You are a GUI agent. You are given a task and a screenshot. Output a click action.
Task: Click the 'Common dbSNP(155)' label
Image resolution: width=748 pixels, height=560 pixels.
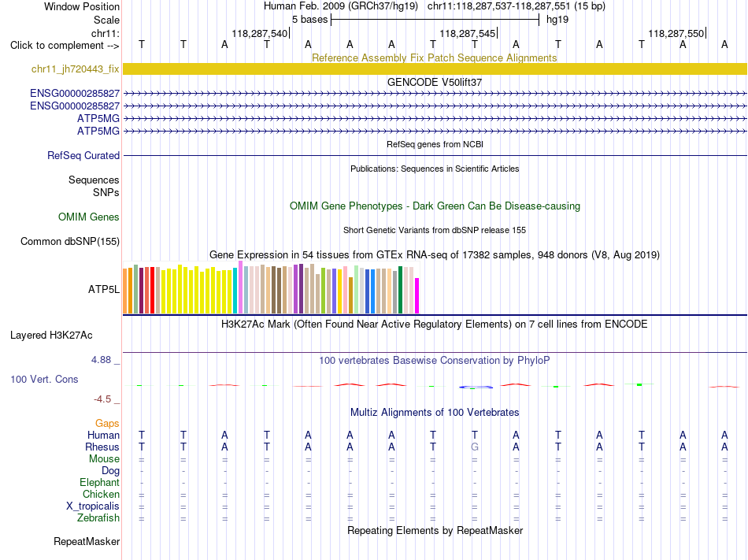tap(70, 241)
